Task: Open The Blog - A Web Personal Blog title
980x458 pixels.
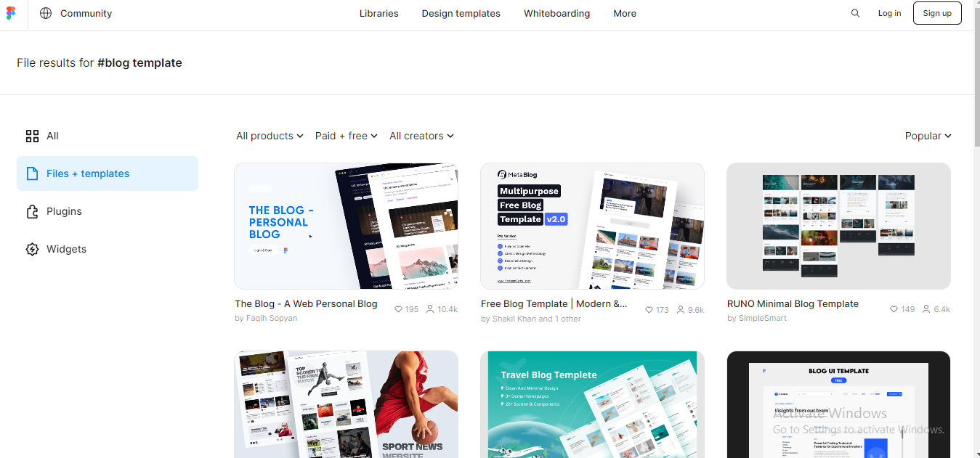Action: (306, 304)
